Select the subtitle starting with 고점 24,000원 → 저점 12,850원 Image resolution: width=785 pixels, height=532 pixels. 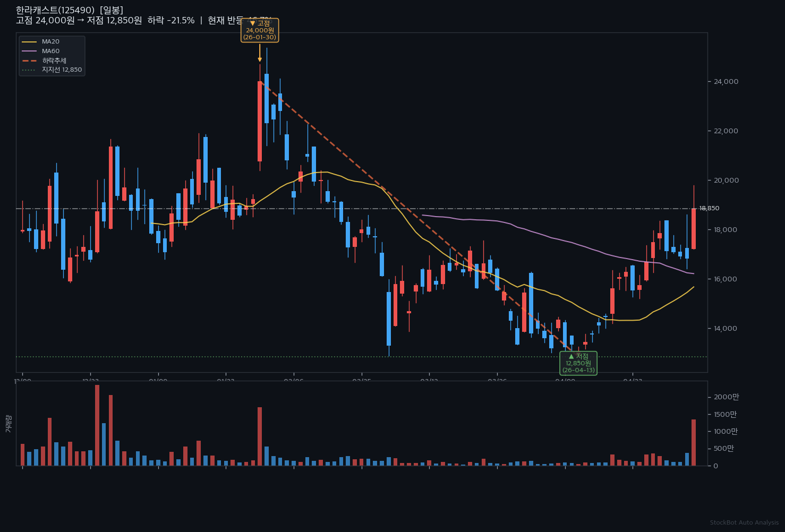[144, 21]
